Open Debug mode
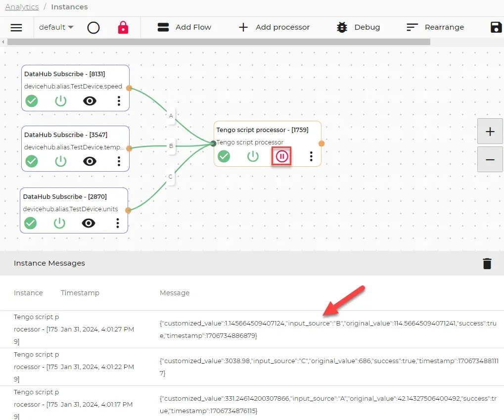The width and height of the screenshot is (504, 420). (358, 27)
